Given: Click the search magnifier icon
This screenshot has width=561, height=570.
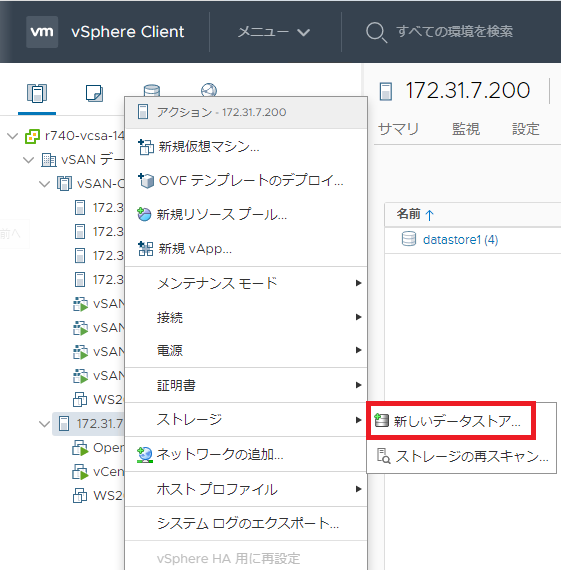Looking at the screenshot, I should (376, 32).
